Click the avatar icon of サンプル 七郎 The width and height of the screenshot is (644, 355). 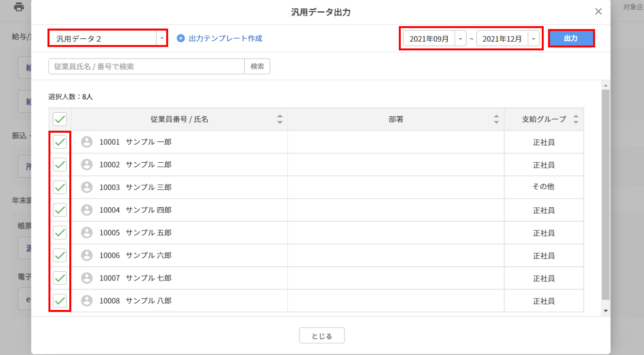coord(87,278)
